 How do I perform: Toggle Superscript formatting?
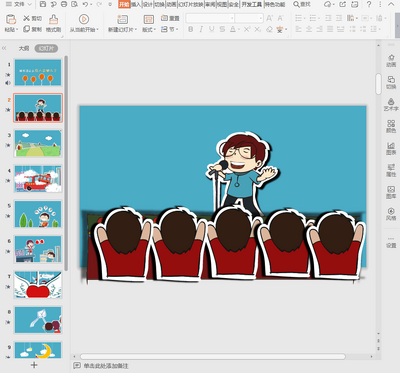(x=247, y=29)
